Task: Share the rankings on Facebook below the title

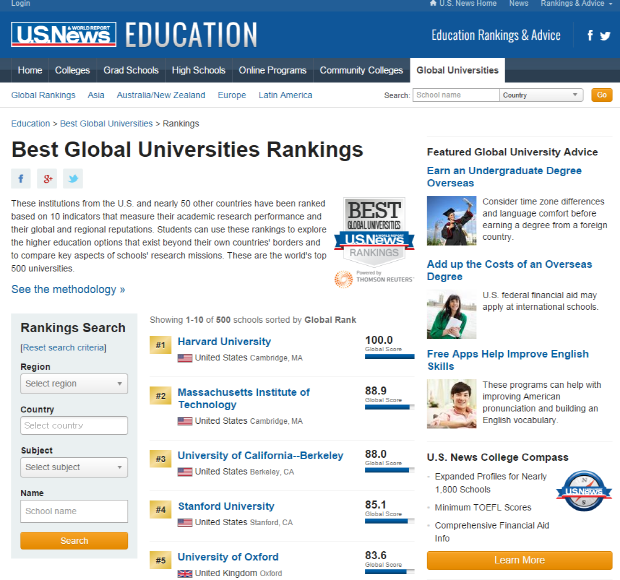Action: tap(21, 179)
